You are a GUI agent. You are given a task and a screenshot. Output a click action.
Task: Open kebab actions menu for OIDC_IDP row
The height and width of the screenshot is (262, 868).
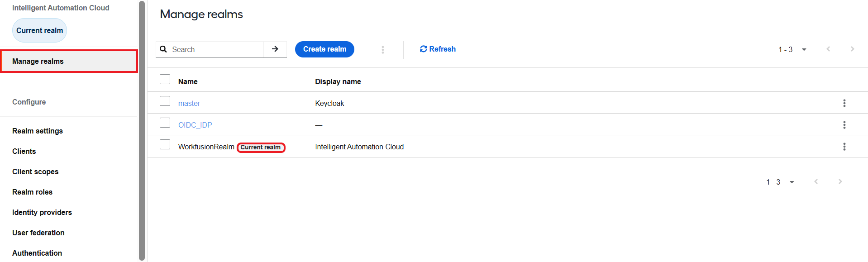(x=844, y=125)
